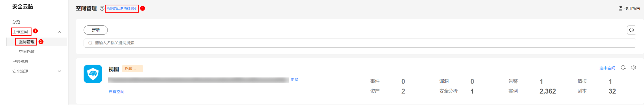Expand the 安全治理 menu chevron
The image size is (644, 105).
[x=59, y=71]
